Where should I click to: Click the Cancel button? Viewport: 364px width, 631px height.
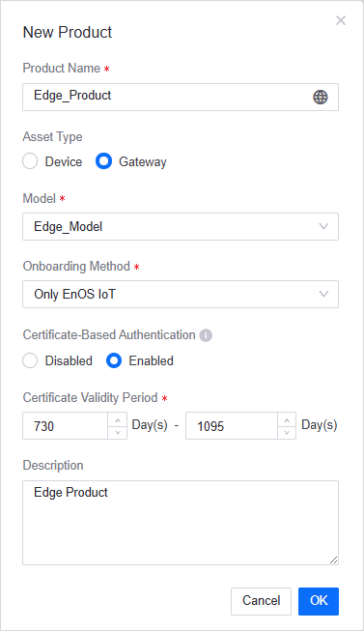pos(261,601)
